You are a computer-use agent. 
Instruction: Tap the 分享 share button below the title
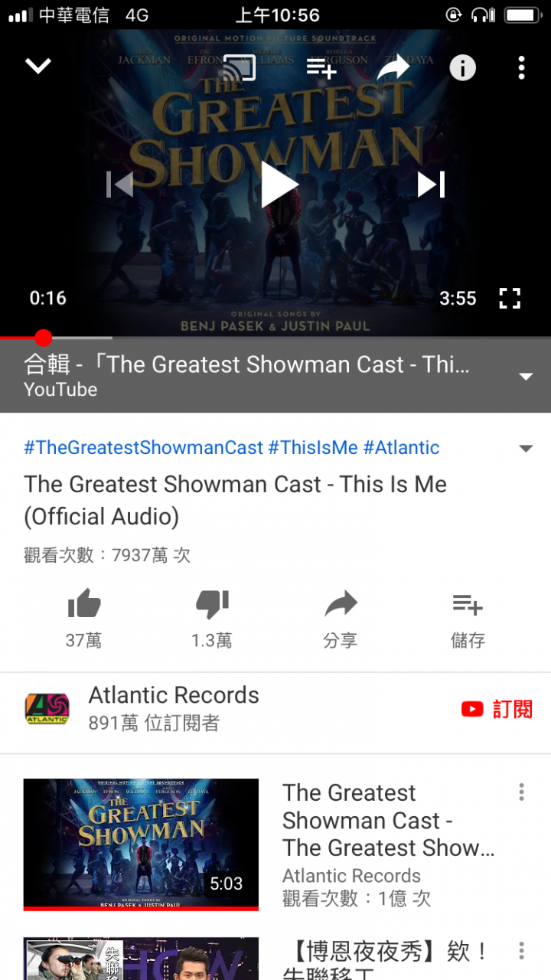[x=341, y=619]
